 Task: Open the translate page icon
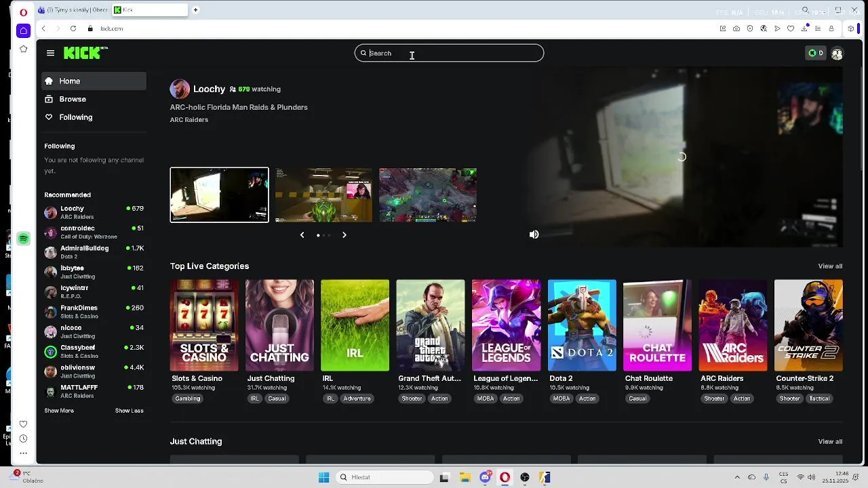(764, 28)
